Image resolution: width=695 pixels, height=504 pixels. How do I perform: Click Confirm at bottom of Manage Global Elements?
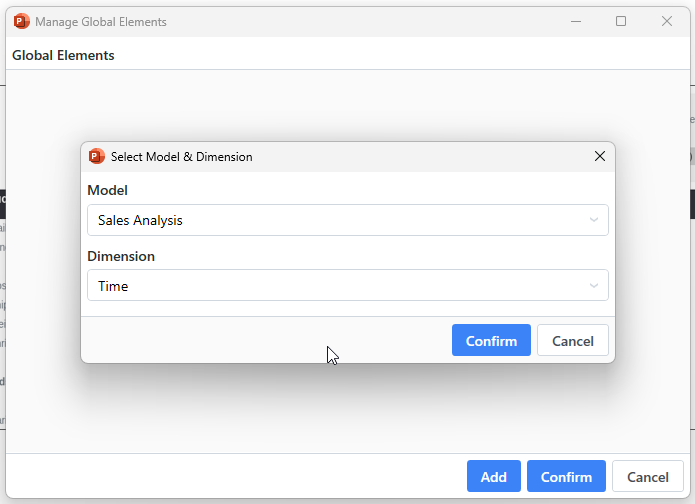566,477
